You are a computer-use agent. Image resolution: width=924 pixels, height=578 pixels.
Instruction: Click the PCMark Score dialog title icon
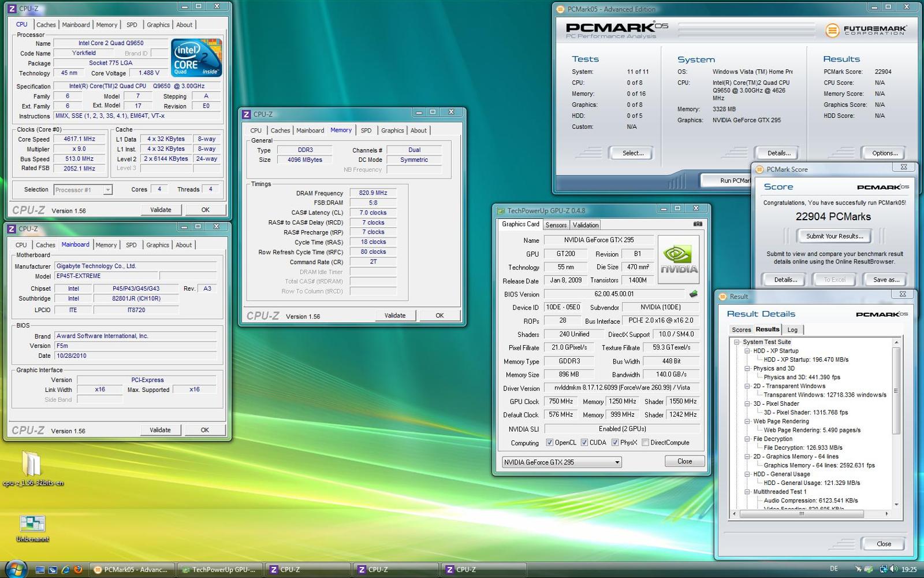click(760, 169)
